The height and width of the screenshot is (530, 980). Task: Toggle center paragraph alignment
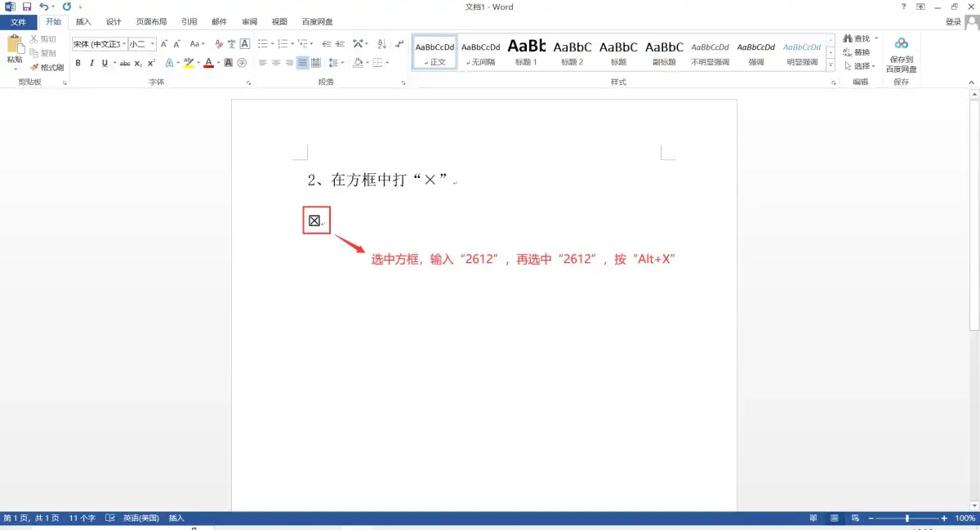276,61
